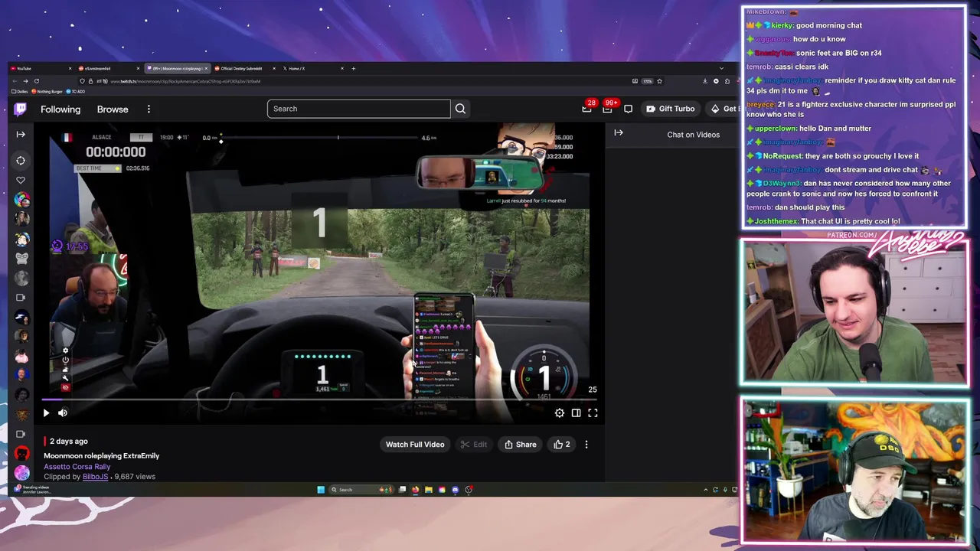Viewport: 980px width, 551px height.
Task: Click the magnifier search button
Action: [x=460, y=109]
